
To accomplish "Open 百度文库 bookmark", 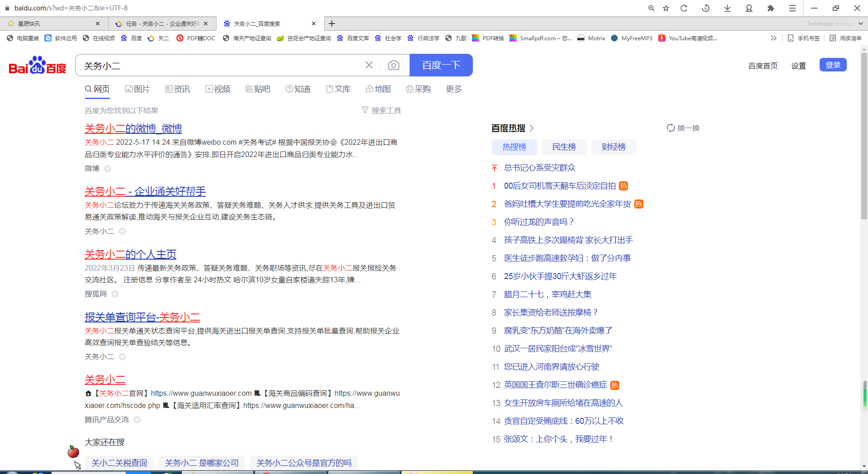I will coord(353,38).
